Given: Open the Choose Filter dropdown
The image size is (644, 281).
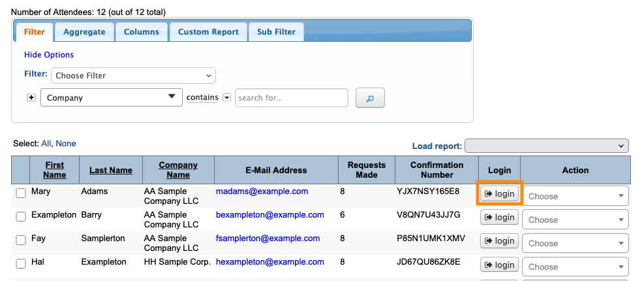Looking at the screenshot, I should [134, 76].
